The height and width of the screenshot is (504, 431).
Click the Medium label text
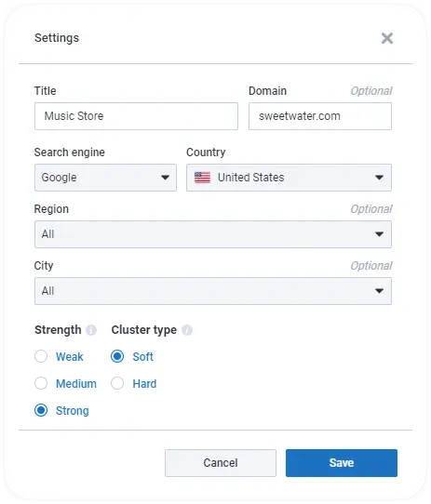pyautogui.click(x=76, y=383)
